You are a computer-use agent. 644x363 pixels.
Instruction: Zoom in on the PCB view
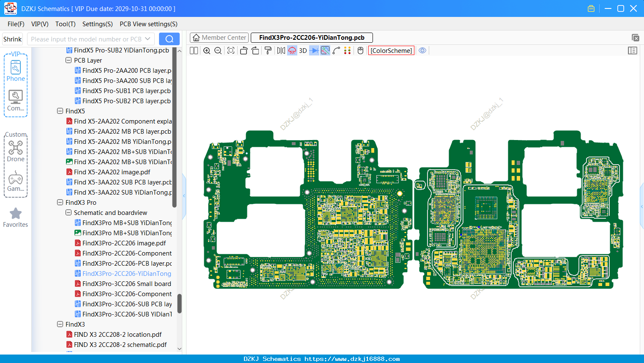tap(207, 51)
